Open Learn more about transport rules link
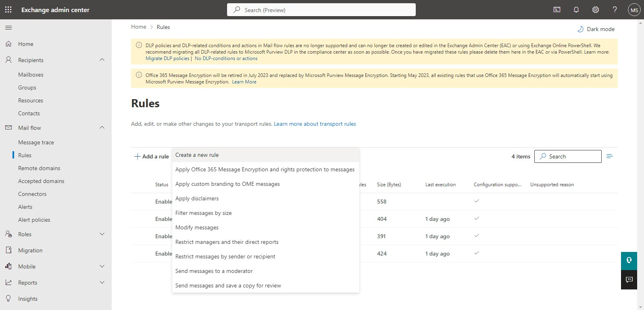 pyautogui.click(x=315, y=124)
